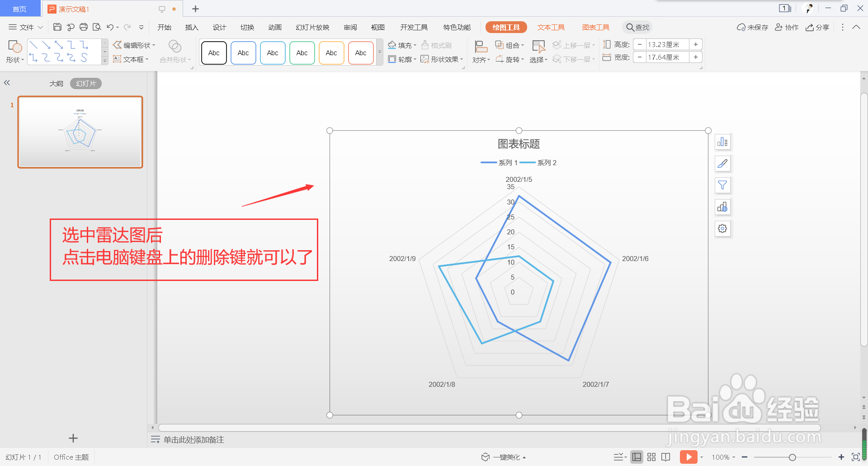The height and width of the screenshot is (466, 868).
Task: Click the chart filter funnel icon
Action: pyautogui.click(x=722, y=185)
